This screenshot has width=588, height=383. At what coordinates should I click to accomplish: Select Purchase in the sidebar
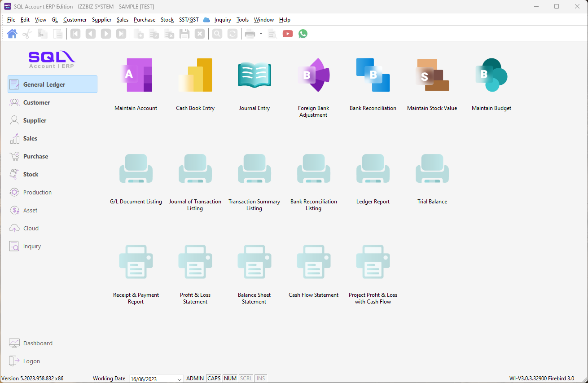tap(53, 156)
